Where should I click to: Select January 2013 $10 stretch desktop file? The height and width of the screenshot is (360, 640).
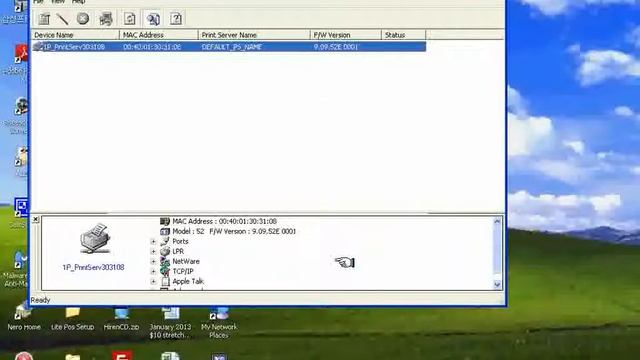pyautogui.click(x=170, y=324)
